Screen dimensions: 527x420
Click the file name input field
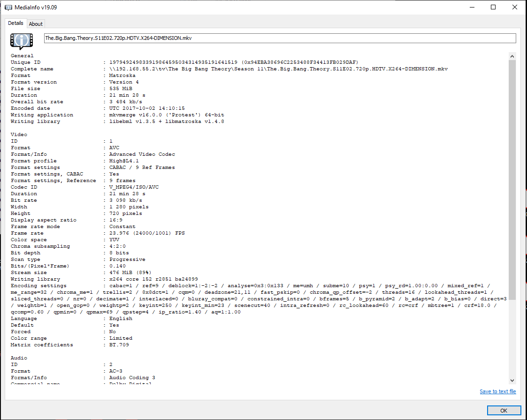pos(280,38)
